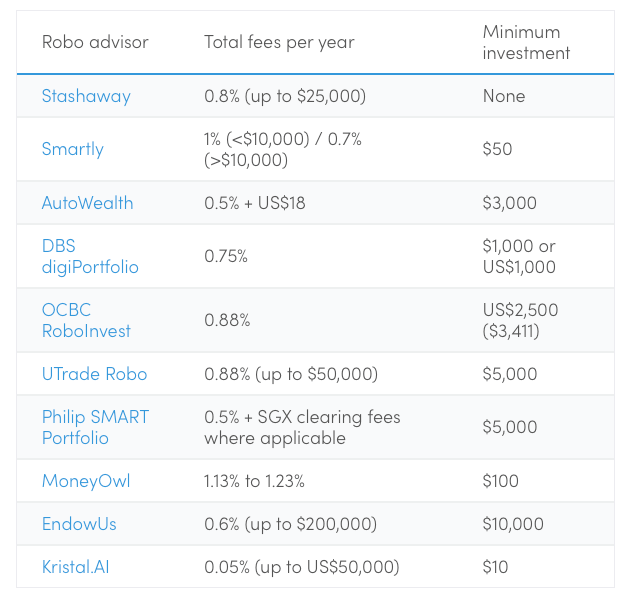
Task: Click the Total fees per year header
Action: [x=279, y=42]
